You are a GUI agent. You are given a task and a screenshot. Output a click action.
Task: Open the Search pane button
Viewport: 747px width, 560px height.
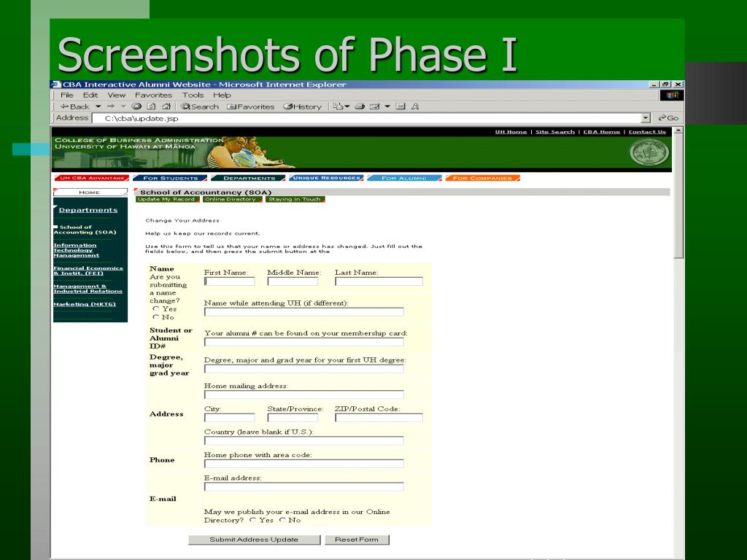(200, 106)
